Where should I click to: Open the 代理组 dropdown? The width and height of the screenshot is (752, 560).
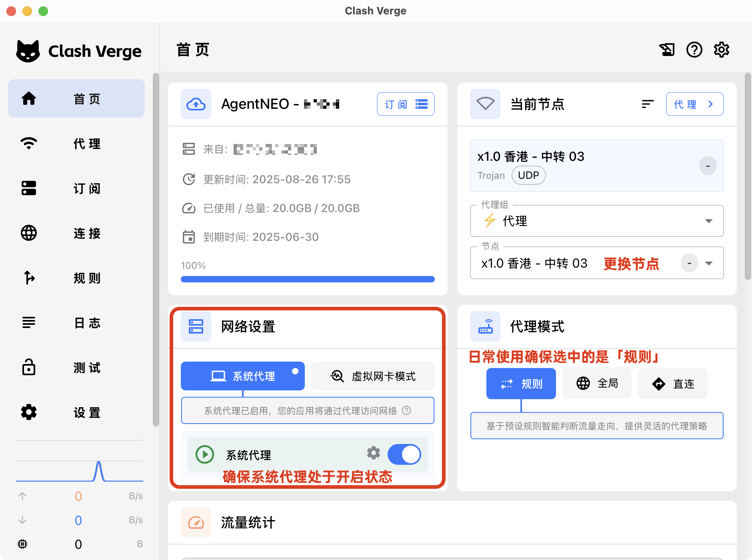coord(597,221)
